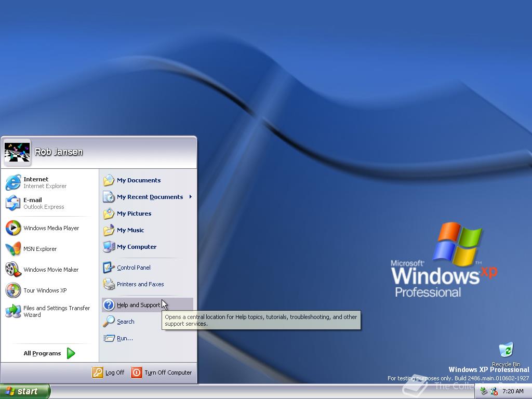Screen dimensions: 532x399
Task: Click the All Programs label
Action: pyautogui.click(x=43, y=353)
